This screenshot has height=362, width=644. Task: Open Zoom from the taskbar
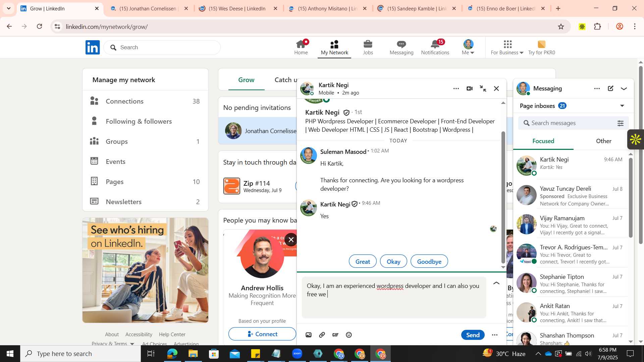point(297,354)
